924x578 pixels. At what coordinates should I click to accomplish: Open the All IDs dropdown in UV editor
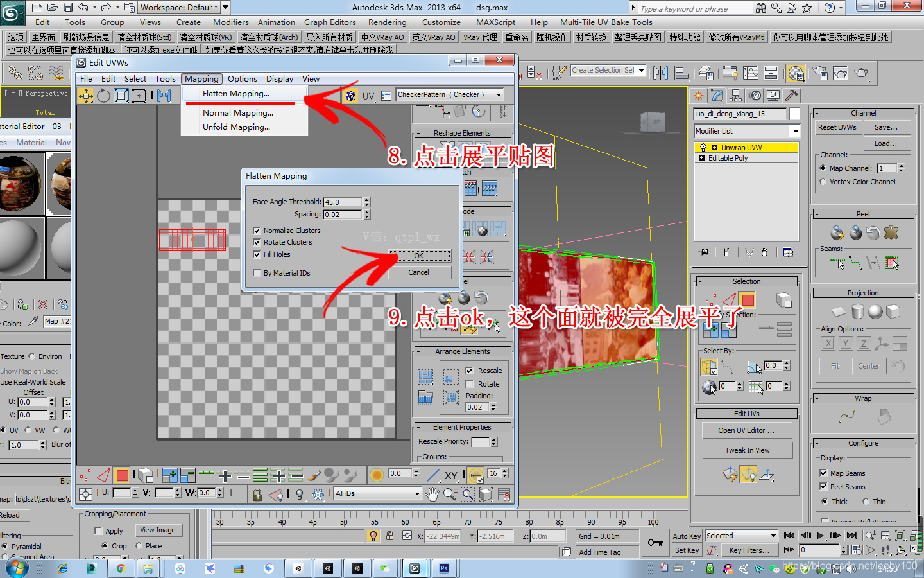pos(418,494)
